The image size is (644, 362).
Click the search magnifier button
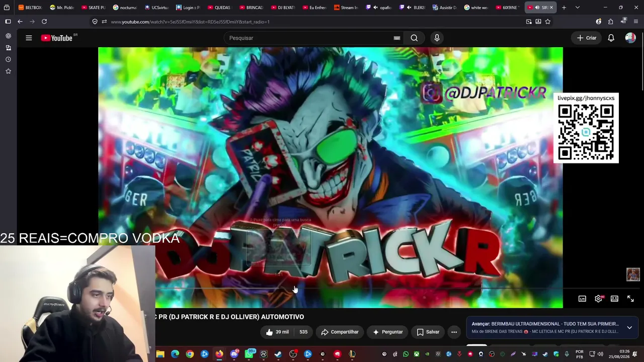click(x=414, y=38)
